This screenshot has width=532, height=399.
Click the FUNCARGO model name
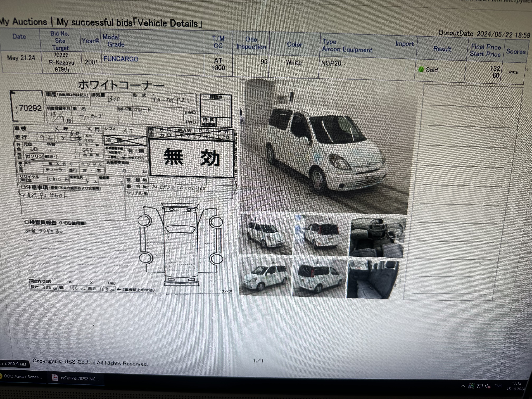(121, 59)
